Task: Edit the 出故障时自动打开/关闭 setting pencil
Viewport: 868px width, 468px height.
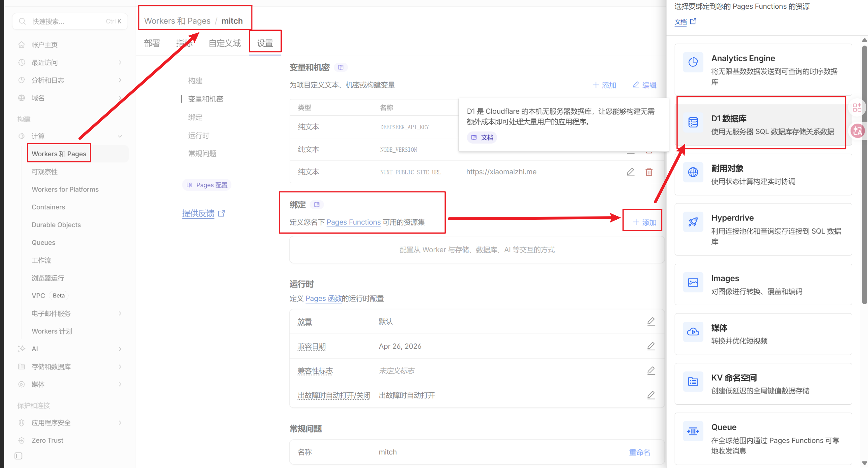Action: coord(651,395)
